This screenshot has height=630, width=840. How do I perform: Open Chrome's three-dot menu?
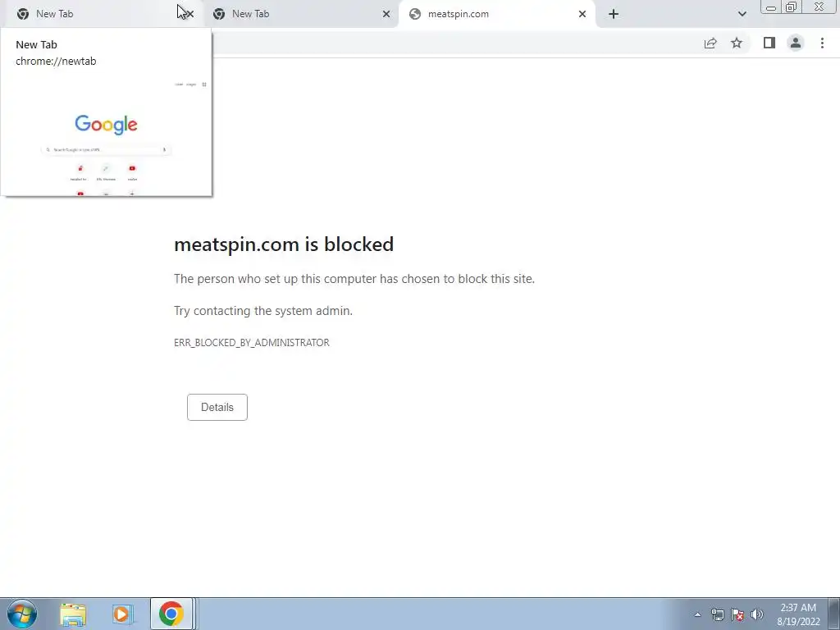click(822, 43)
